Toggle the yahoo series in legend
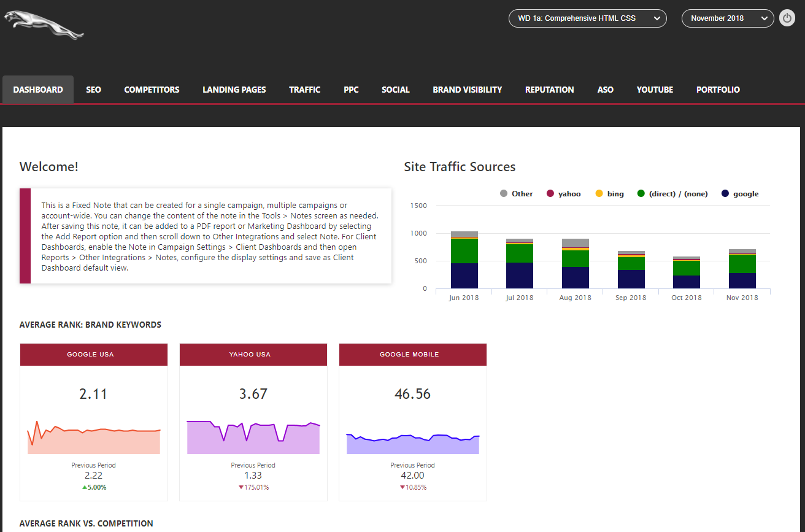This screenshot has width=805, height=532. [550, 194]
